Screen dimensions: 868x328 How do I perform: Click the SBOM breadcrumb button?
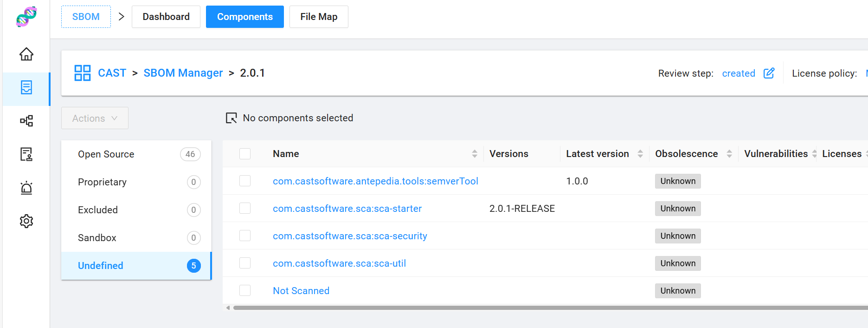[x=86, y=17]
